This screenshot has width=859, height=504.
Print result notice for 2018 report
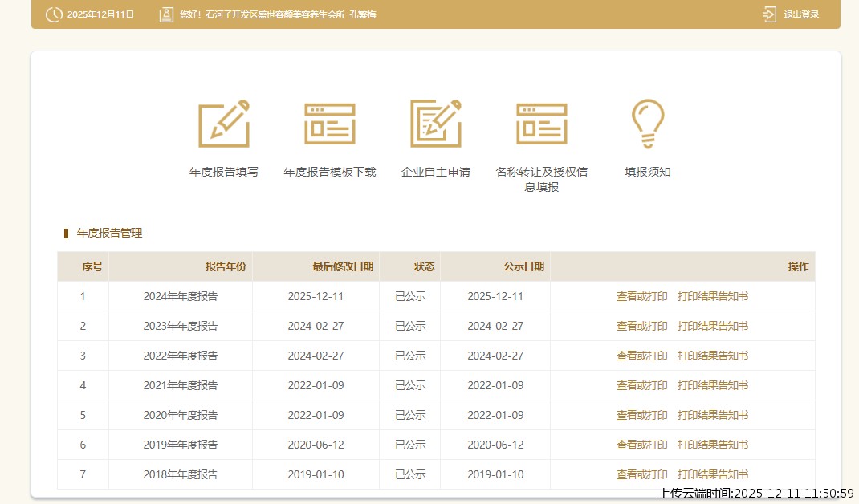click(x=713, y=474)
